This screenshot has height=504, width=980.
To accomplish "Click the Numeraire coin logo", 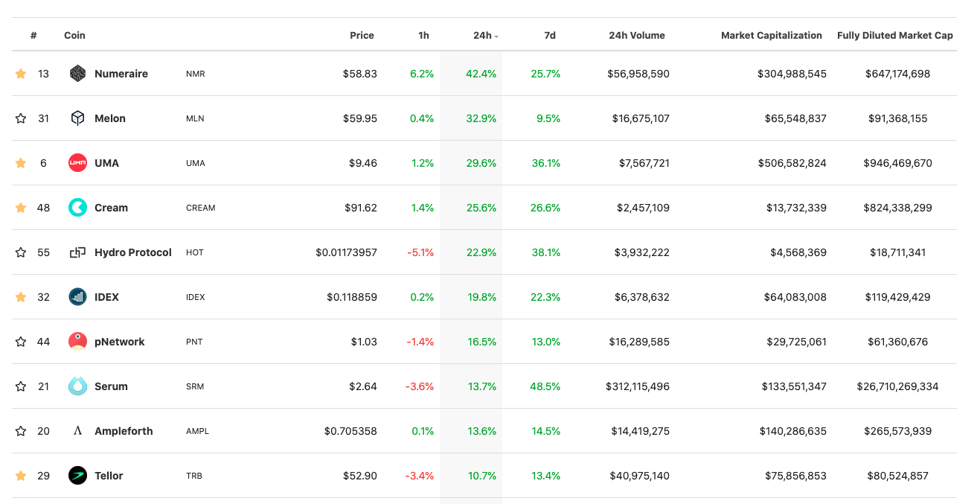I will tap(77, 74).
